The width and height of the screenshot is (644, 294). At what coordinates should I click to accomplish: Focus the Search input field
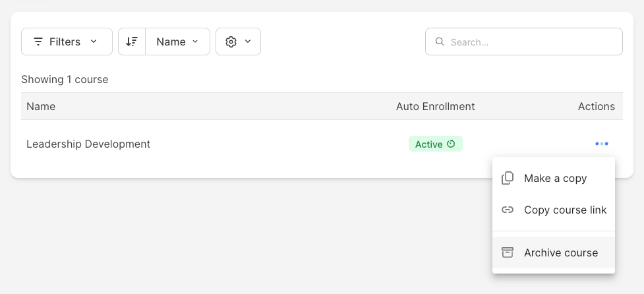523,42
